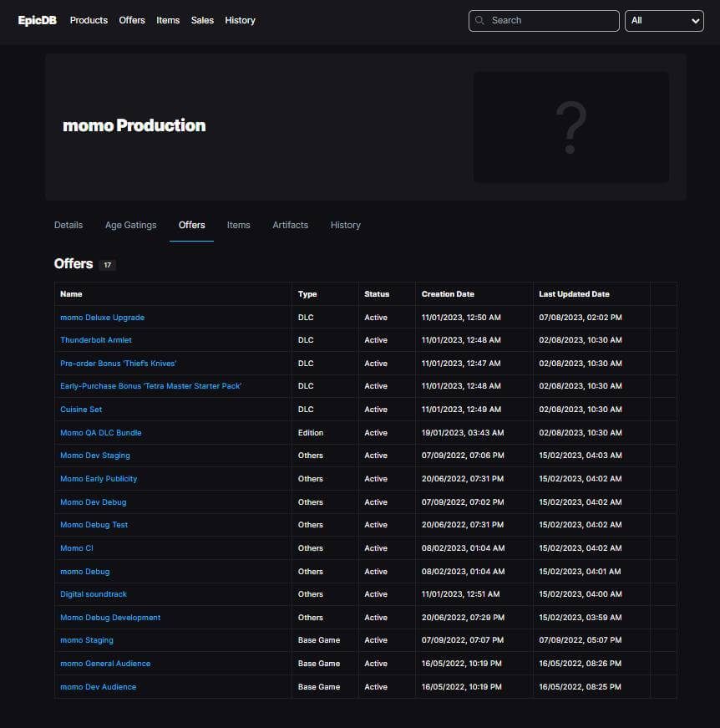Viewport: 720px width, 728px height.
Task: Open the Products menu
Action: coord(89,20)
